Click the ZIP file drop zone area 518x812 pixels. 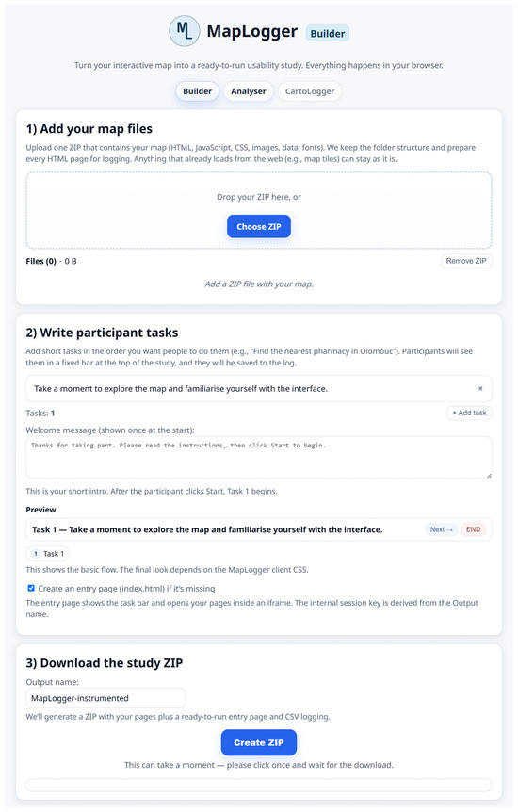(259, 210)
